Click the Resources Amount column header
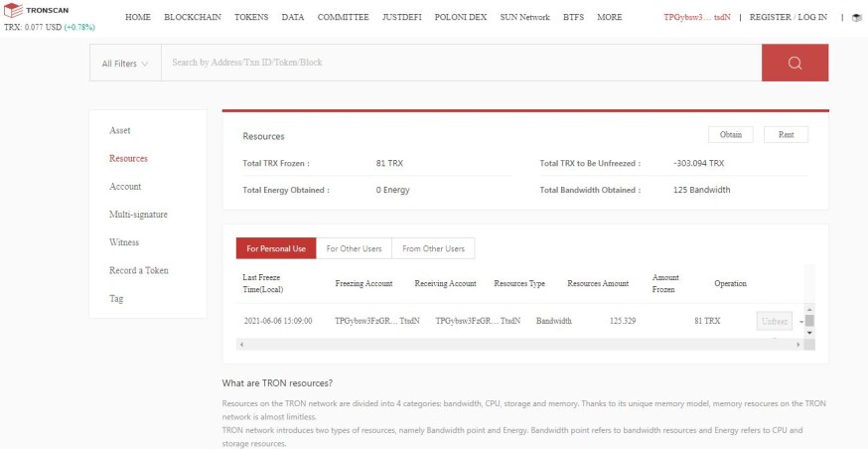868x449 pixels. point(598,283)
